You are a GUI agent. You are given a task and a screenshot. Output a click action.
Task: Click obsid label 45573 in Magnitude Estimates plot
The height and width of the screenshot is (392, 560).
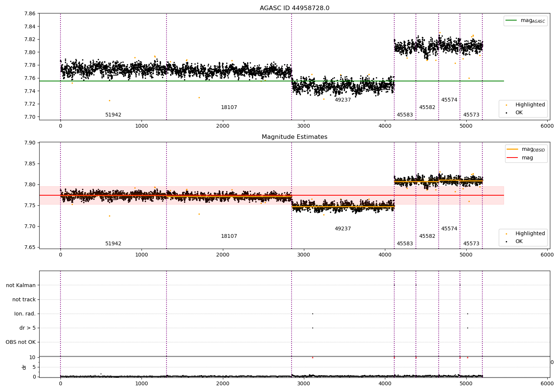(471, 244)
